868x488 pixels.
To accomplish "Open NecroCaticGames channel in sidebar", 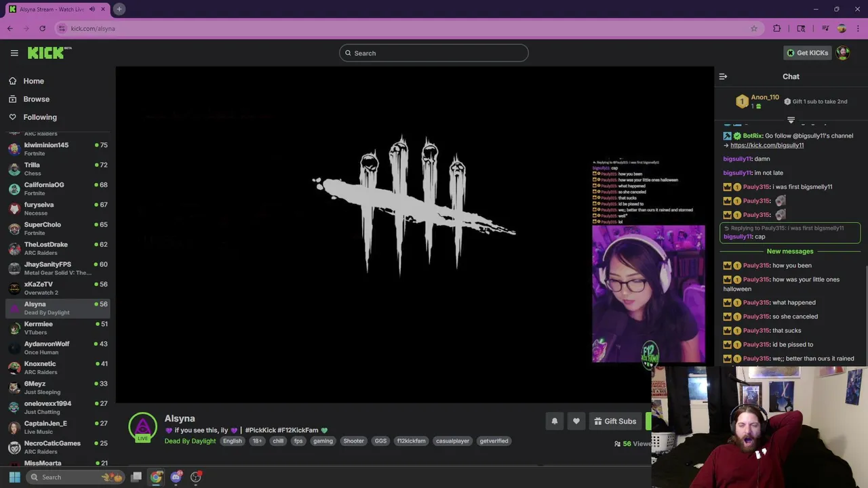I will (58, 447).
